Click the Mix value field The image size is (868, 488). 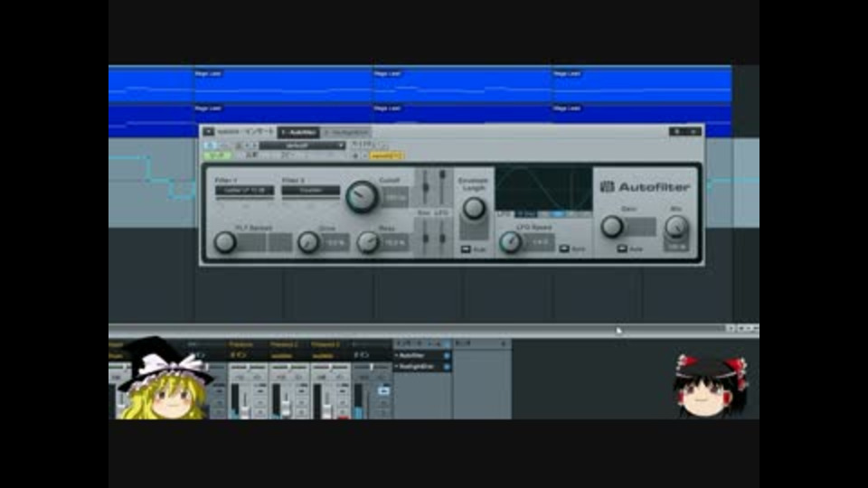click(x=676, y=246)
